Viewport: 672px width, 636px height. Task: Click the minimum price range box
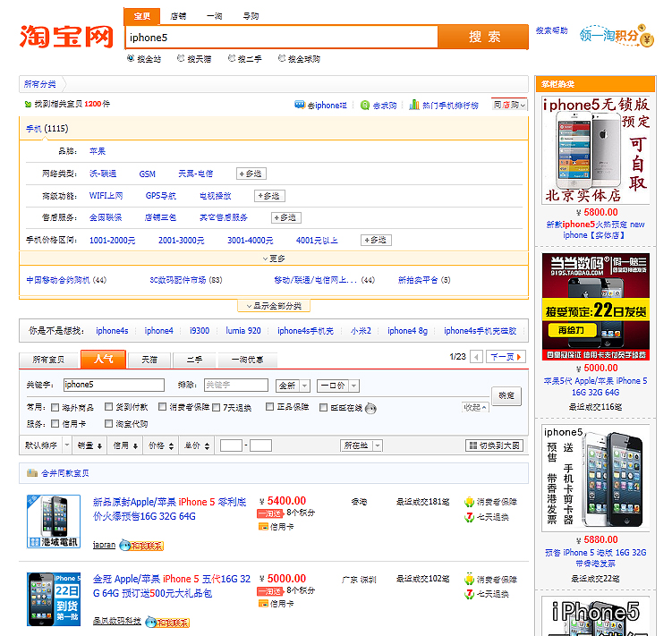click(231, 445)
